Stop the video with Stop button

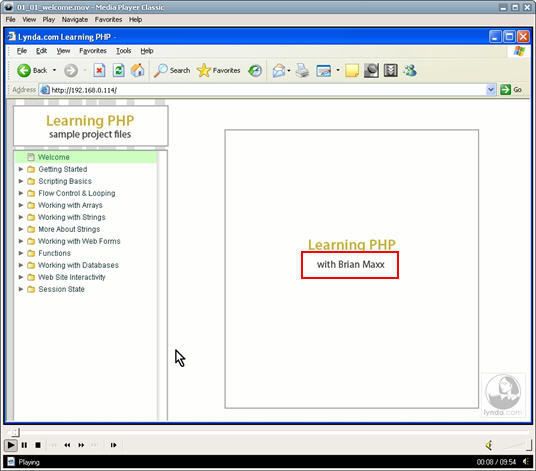point(38,445)
